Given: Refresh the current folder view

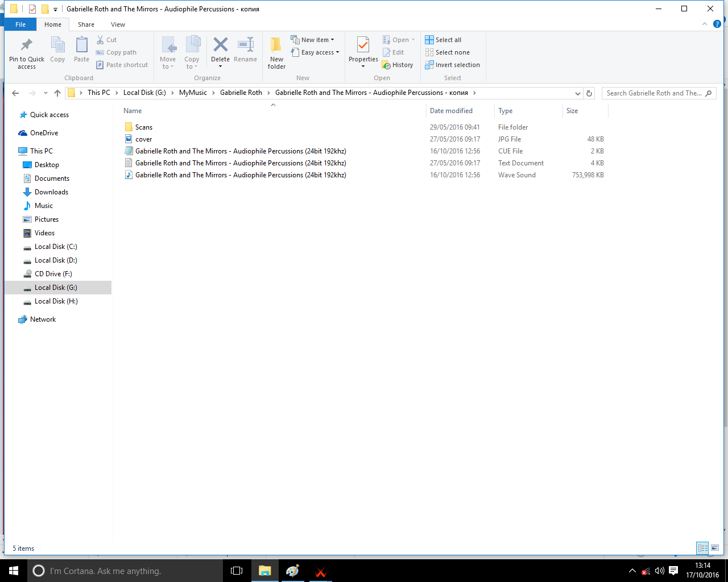Looking at the screenshot, I should [x=589, y=93].
